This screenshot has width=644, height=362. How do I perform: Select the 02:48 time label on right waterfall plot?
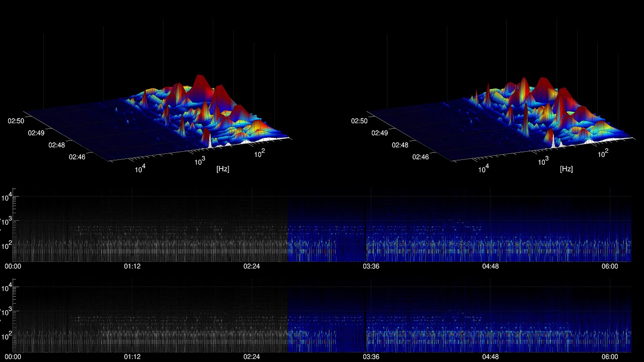[400, 145]
